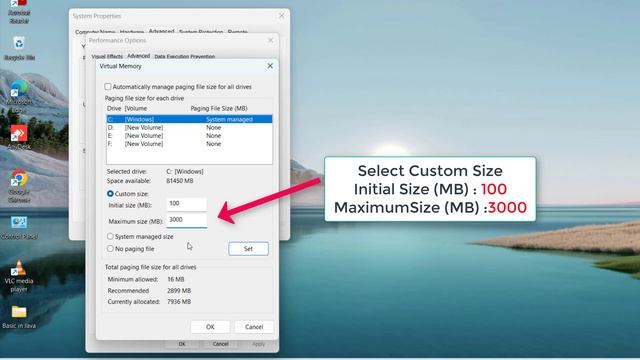Switch to Visual Effects tab in Performance Options

click(x=107, y=56)
